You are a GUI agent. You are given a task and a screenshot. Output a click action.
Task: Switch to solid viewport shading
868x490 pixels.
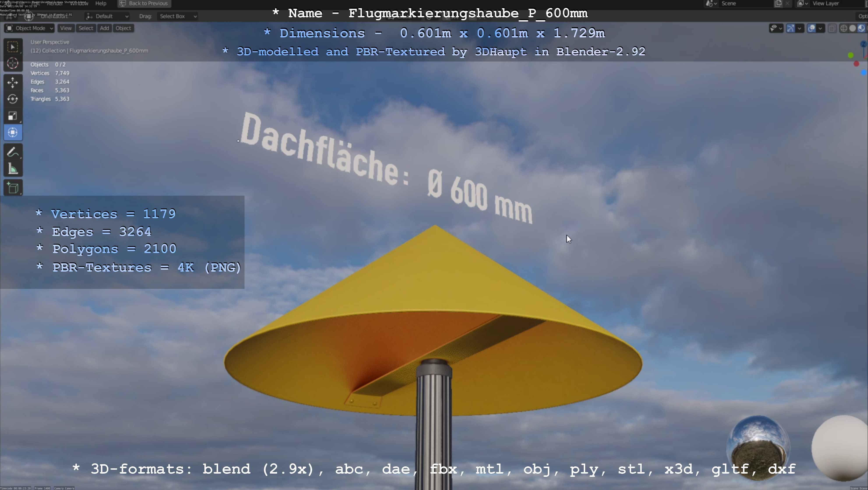click(x=852, y=28)
